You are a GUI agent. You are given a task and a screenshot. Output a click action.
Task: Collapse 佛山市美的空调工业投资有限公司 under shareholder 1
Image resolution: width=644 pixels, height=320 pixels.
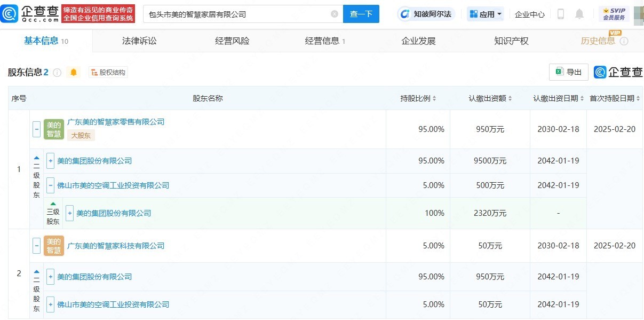pos(51,185)
